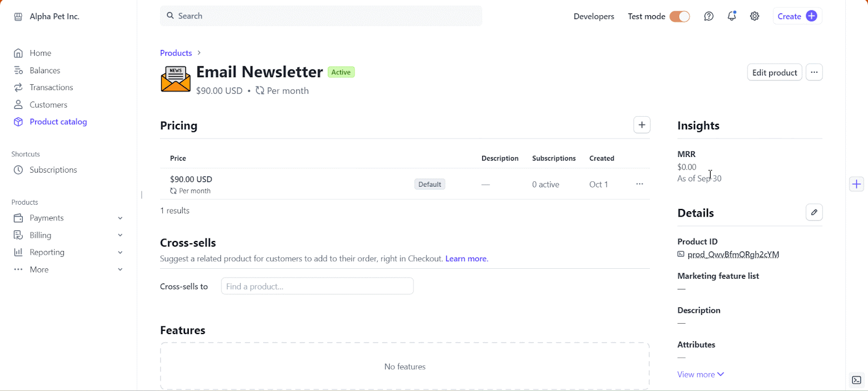
Task: Click the Find a product field
Action: click(x=317, y=286)
